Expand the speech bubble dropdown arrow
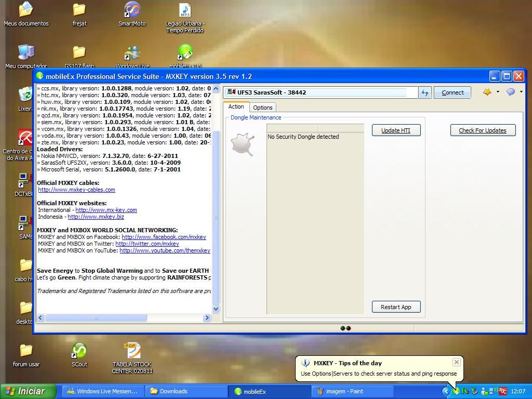This screenshot has height=399, width=532. pos(521,92)
